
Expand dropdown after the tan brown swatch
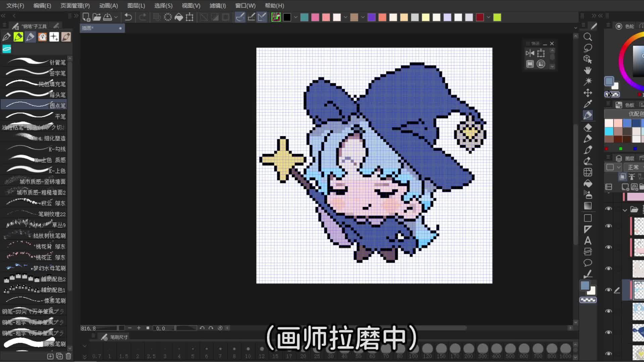[x=363, y=17]
